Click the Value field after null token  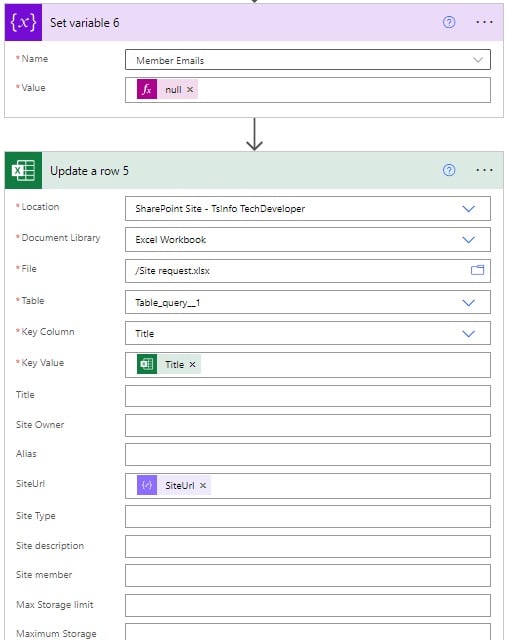[x=343, y=90]
